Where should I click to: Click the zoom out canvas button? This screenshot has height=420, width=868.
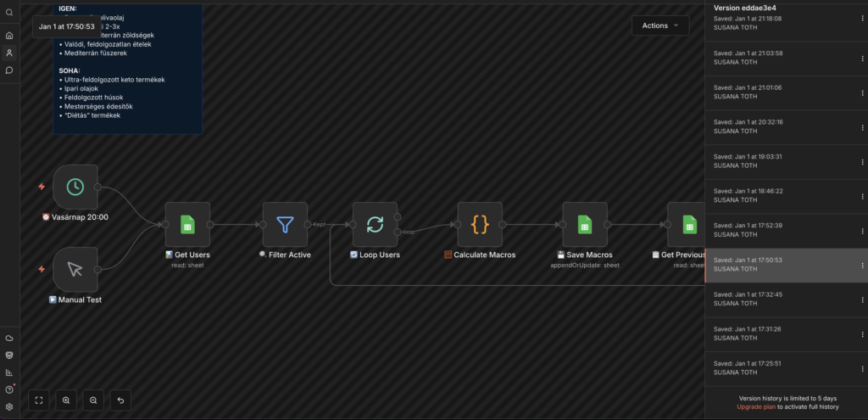tap(93, 400)
